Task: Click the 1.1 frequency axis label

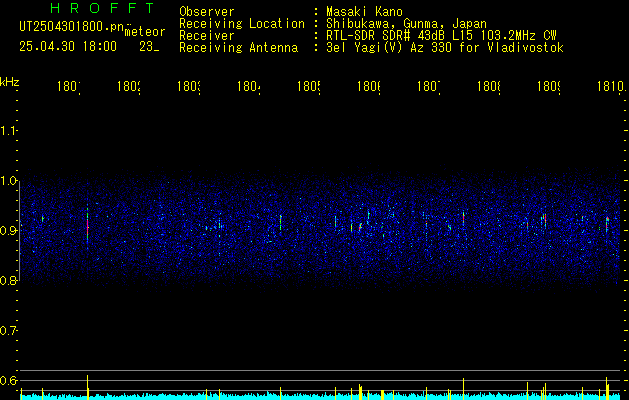Action: (x=8, y=130)
